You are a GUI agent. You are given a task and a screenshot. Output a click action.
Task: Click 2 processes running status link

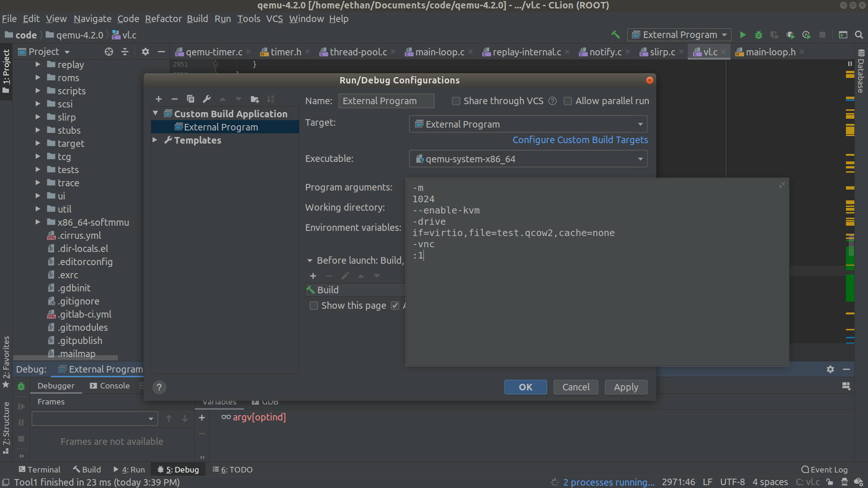coord(609,482)
